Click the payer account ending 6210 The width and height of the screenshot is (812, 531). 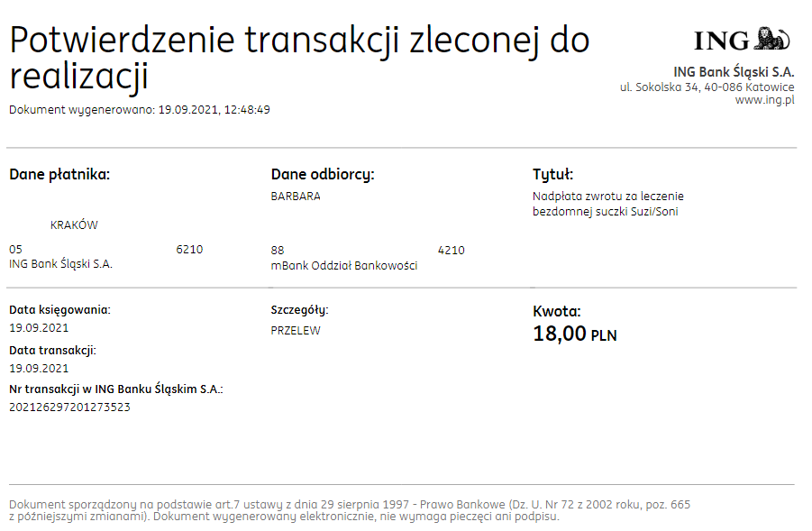point(189,250)
